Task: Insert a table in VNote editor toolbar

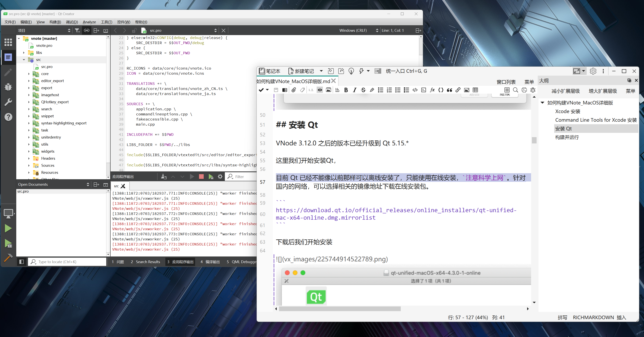Action: (475, 90)
